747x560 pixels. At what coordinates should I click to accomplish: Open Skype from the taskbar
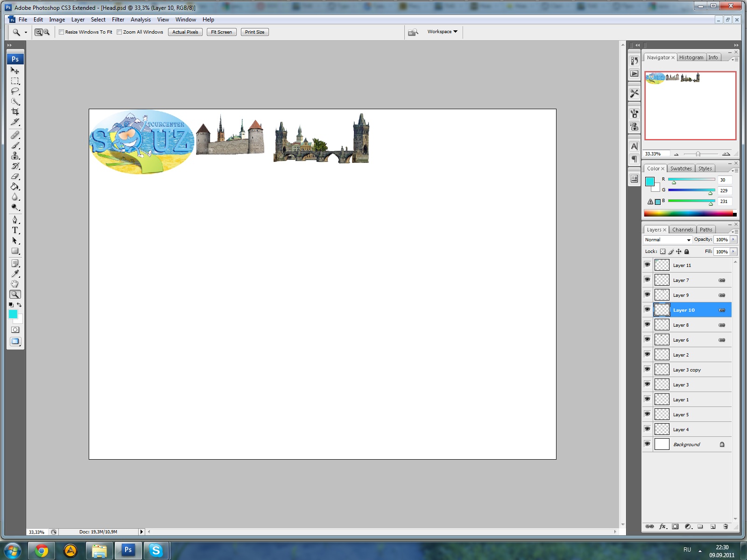(156, 551)
